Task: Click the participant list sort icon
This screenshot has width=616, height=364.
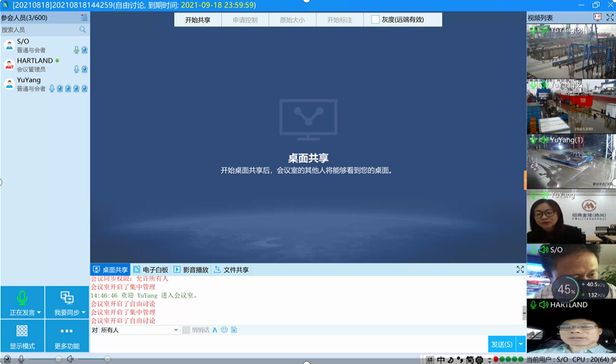Action: (x=84, y=18)
